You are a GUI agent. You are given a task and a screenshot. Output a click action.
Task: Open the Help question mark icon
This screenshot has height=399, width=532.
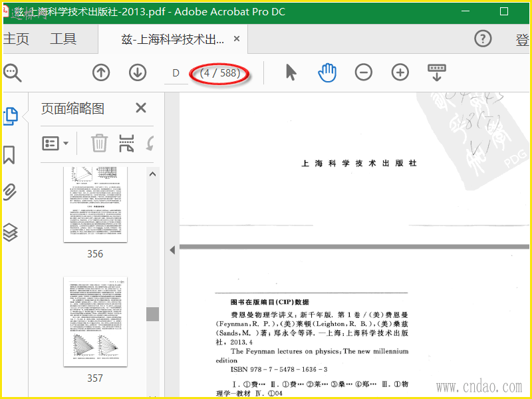[x=483, y=39]
